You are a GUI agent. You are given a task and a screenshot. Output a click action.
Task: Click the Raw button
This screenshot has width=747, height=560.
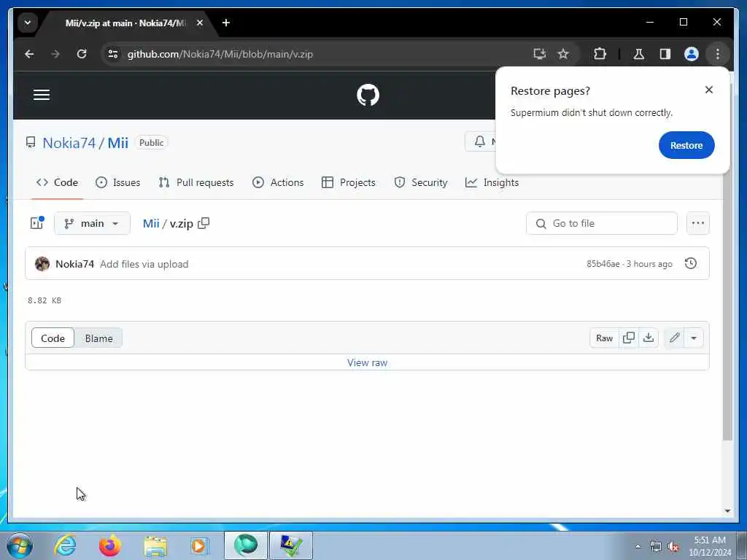click(x=604, y=338)
